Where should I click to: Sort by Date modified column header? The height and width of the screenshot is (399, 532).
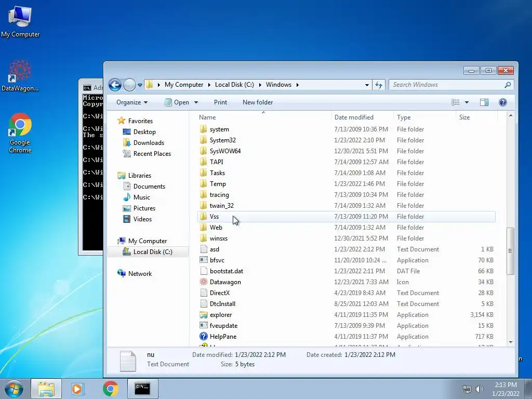click(362, 117)
